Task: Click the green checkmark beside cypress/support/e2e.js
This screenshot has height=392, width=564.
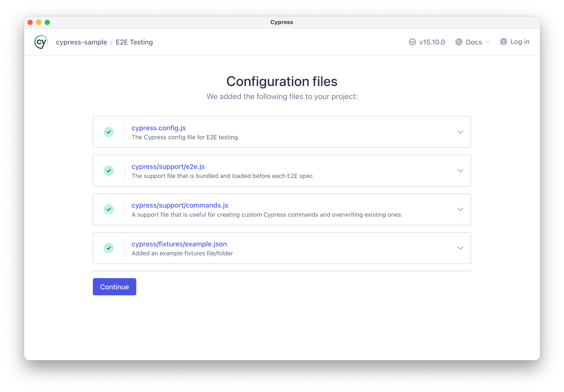Action: [109, 171]
